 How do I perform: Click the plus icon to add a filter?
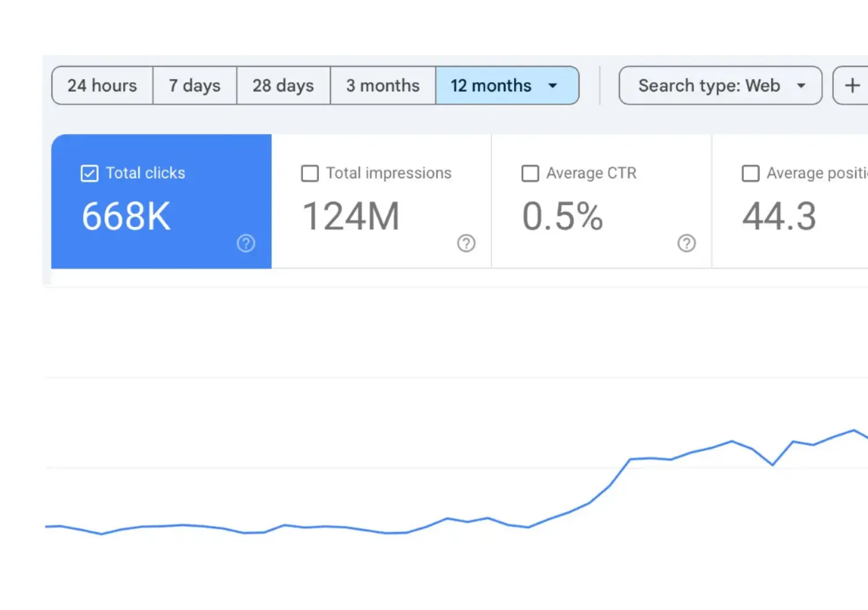(x=852, y=85)
